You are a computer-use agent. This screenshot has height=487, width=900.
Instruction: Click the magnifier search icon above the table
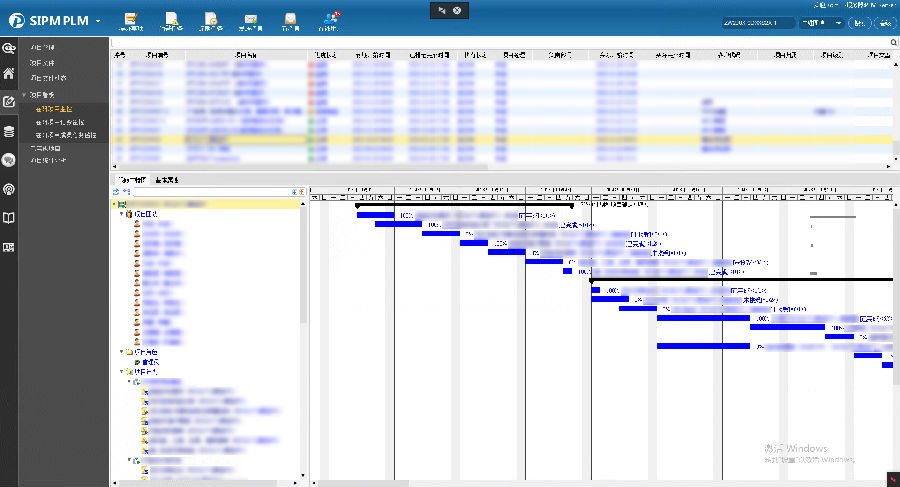click(x=894, y=42)
